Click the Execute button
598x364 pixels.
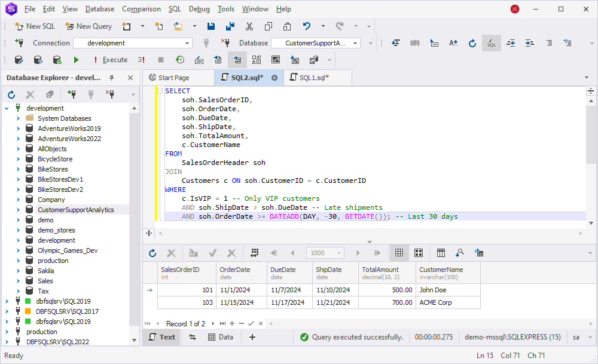tap(111, 60)
